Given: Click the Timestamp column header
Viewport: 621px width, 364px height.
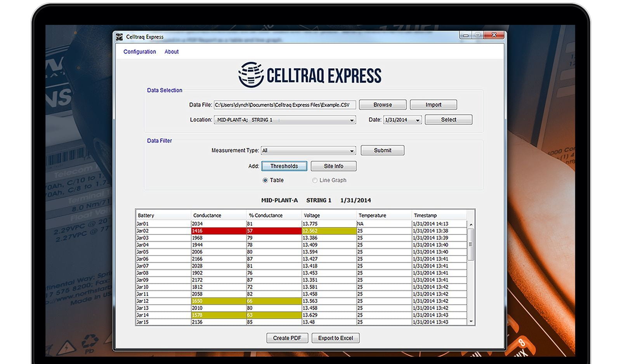Looking at the screenshot, I should (x=439, y=215).
